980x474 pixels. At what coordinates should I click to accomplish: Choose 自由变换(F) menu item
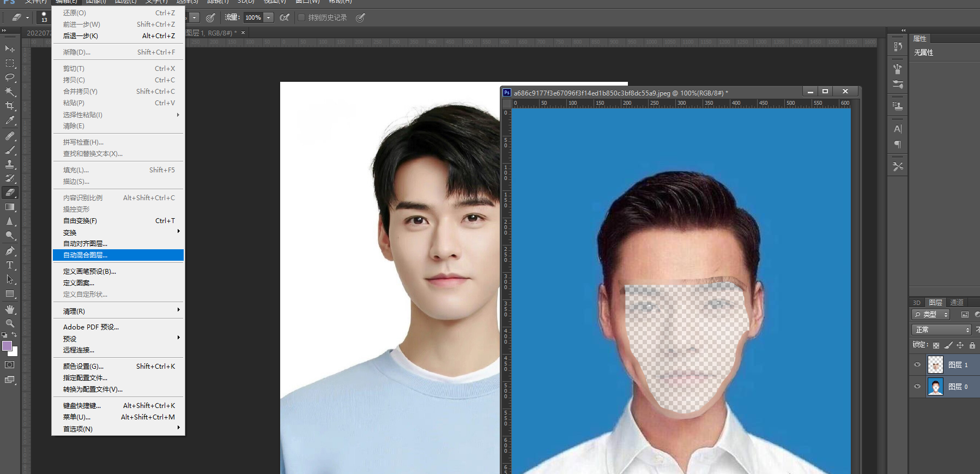pyautogui.click(x=118, y=221)
